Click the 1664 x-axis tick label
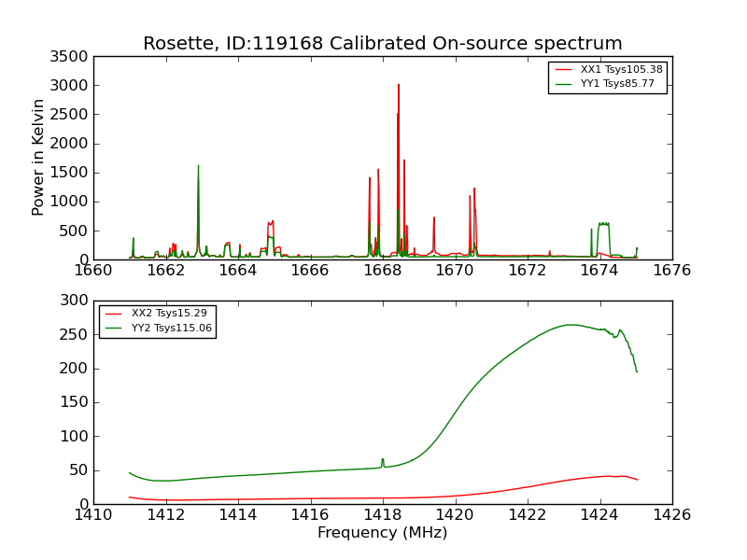The image size is (747, 560). click(x=238, y=271)
